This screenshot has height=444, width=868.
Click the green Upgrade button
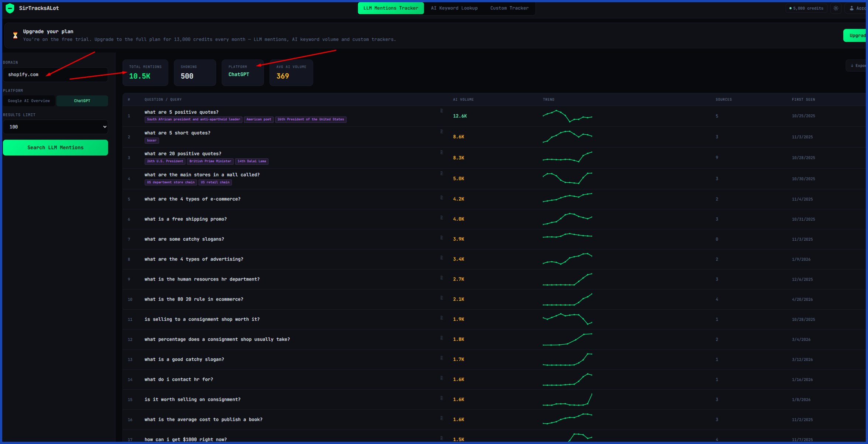855,35
